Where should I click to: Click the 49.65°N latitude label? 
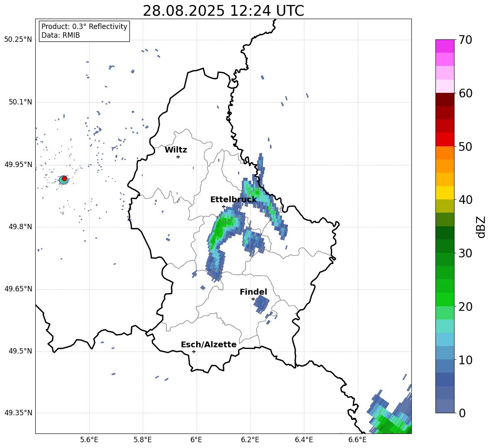point(18,289)
